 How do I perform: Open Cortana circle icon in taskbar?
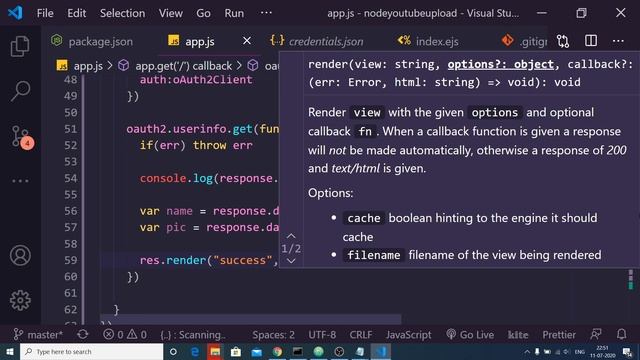tap(173, 351)
